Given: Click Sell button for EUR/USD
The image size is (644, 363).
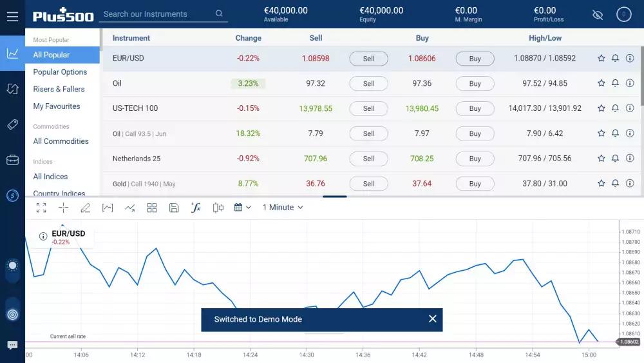Looking at the screenshot, I should (368, 59).
